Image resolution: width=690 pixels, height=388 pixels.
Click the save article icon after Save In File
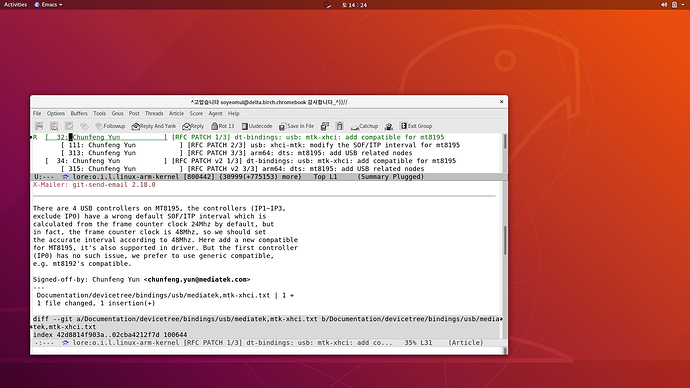[x=325, y=126]
